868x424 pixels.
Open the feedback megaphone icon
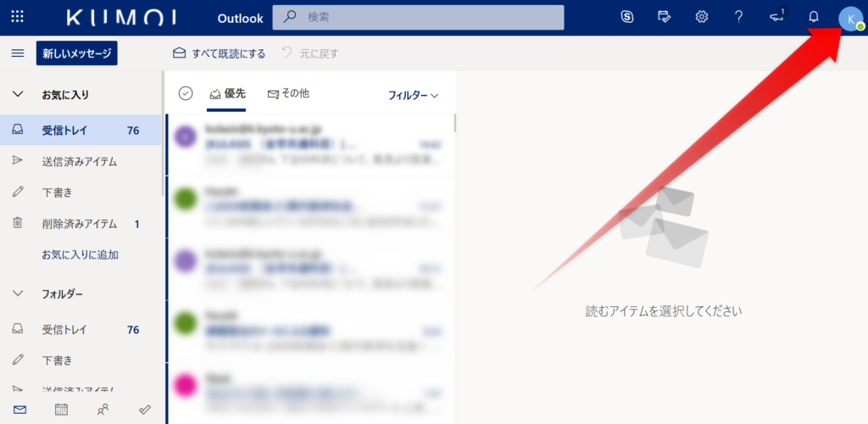click(x=777, y=16)
